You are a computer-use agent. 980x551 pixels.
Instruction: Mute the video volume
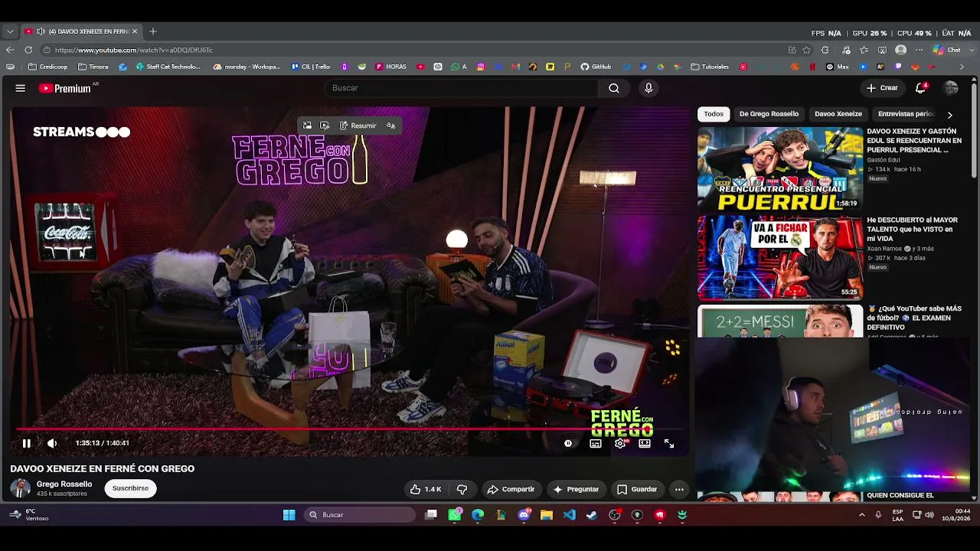coord(52,443)
